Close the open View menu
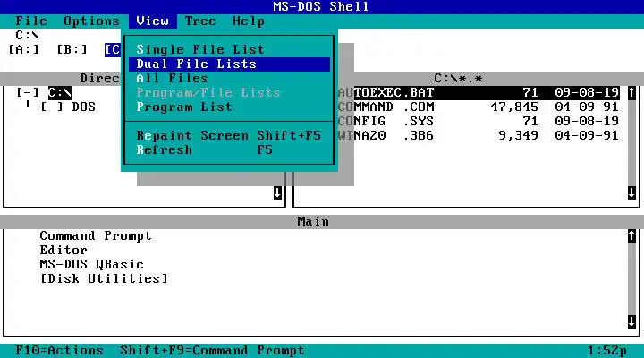The image size is (644, 358). [x=152, y=21]
